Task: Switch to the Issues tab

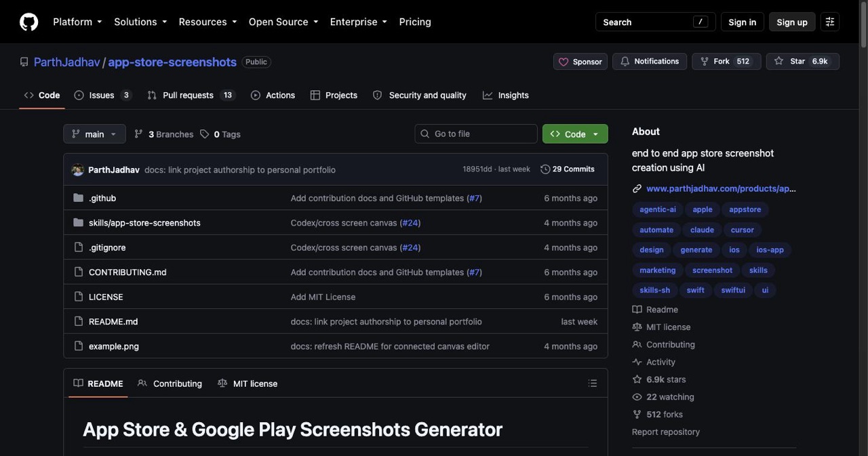Action: pos(103,96)
